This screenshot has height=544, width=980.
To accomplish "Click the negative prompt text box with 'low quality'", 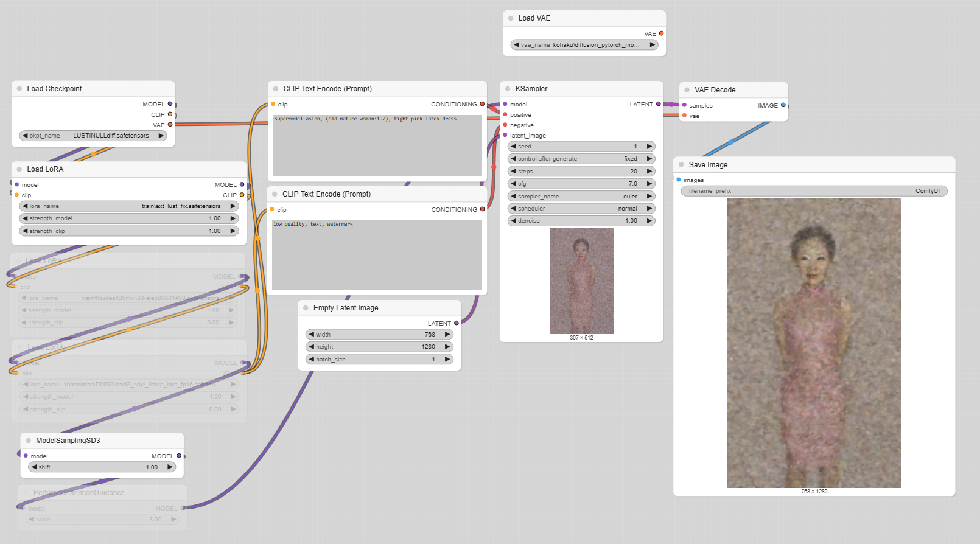I will pos(377,255).
